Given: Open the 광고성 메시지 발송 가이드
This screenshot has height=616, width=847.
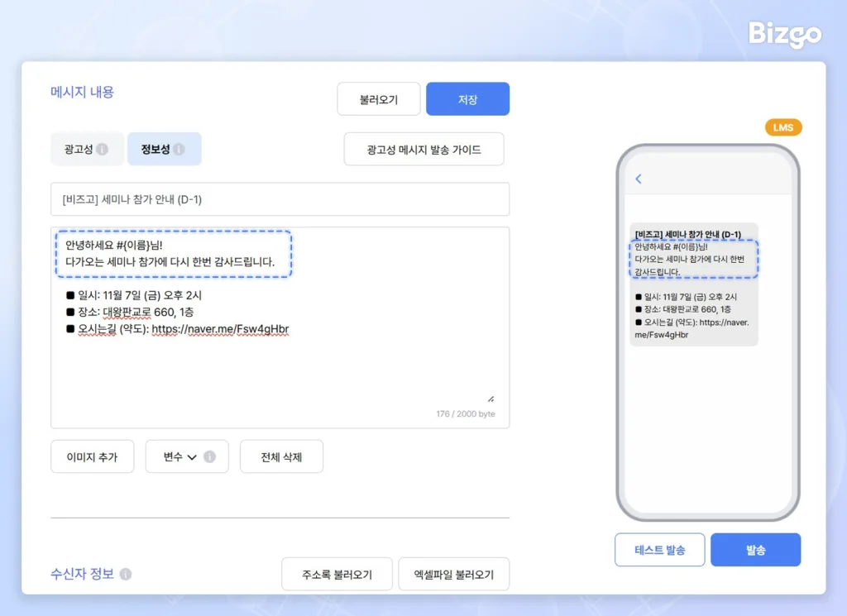Looking at the screenshot, I should click(x=423, y=149).
